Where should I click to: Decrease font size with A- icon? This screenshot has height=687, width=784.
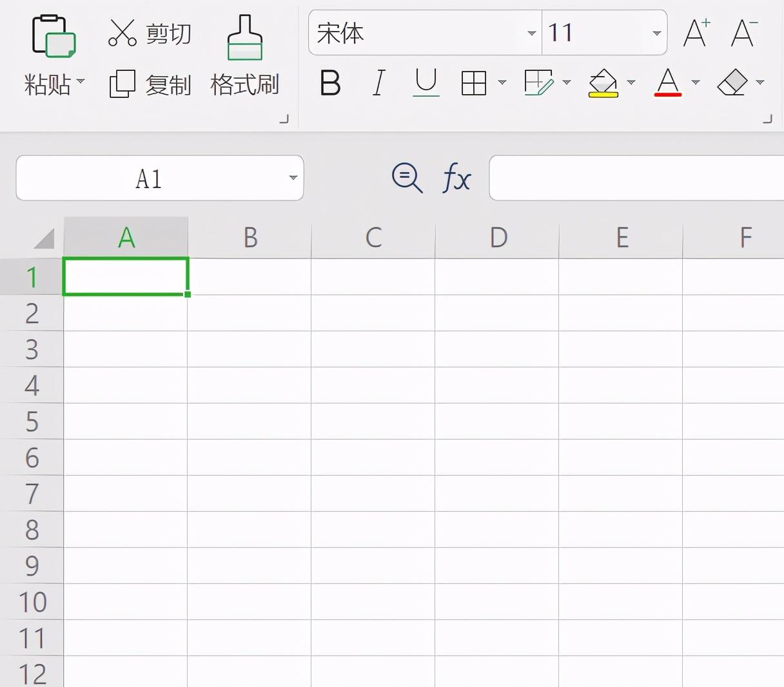[x=744, y=33]
